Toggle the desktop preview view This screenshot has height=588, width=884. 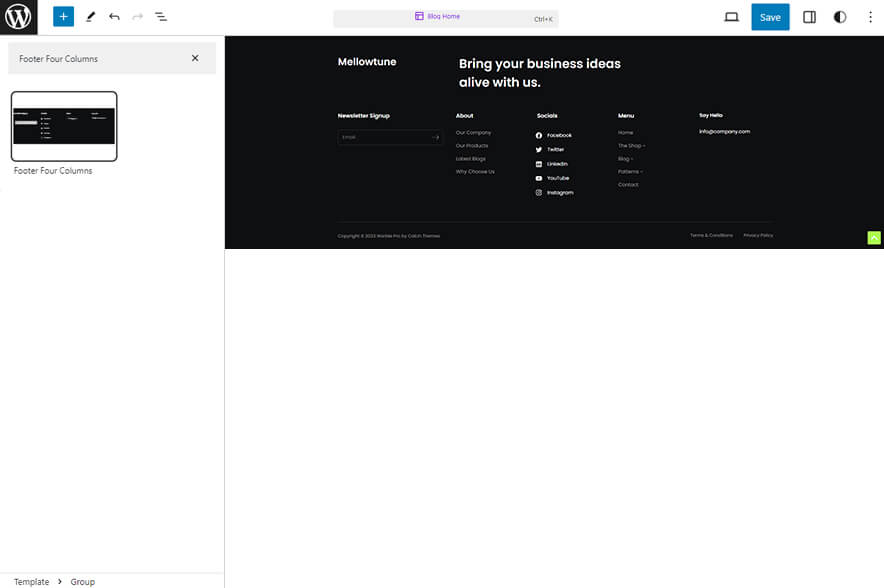pos(731,16)
